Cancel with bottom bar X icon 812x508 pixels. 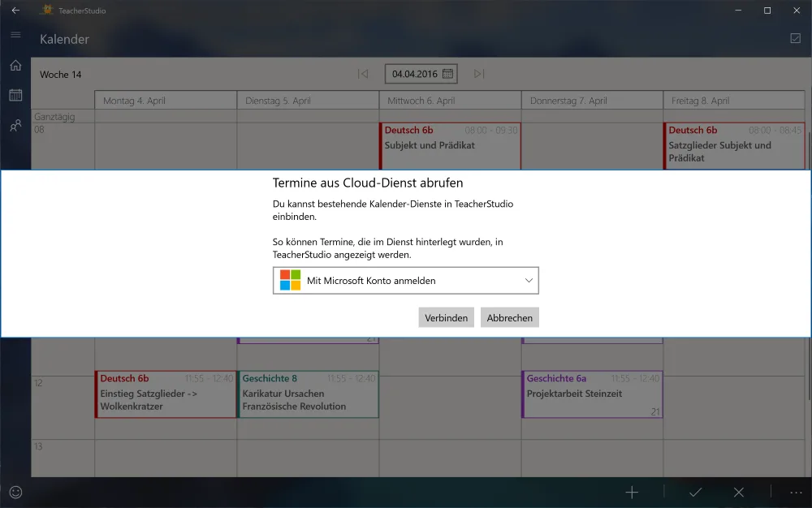[739, 493]
